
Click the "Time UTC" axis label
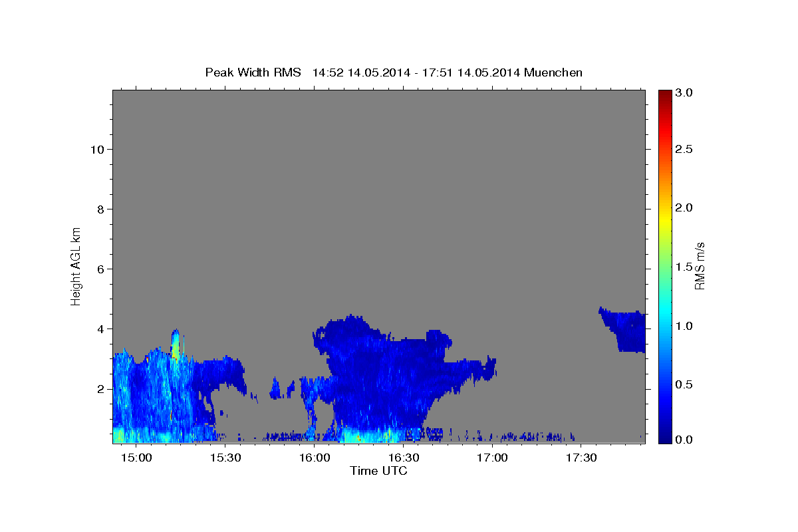[x=378, y=471]
